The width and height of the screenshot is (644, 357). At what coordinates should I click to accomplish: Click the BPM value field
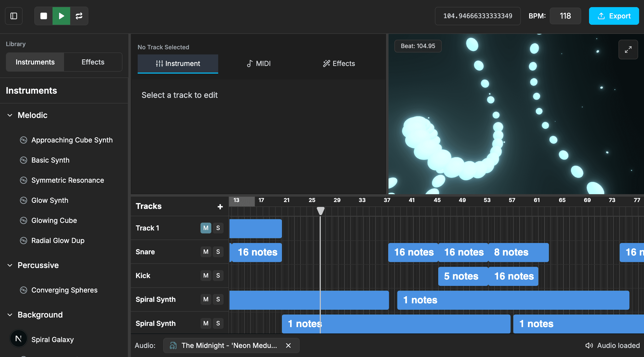[x=565, y=16]
